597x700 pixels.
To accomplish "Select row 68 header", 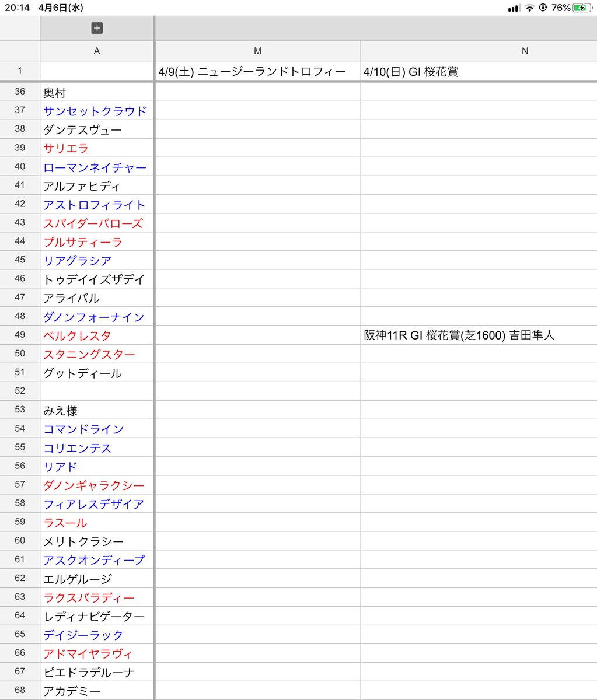I will click(20, 690).
